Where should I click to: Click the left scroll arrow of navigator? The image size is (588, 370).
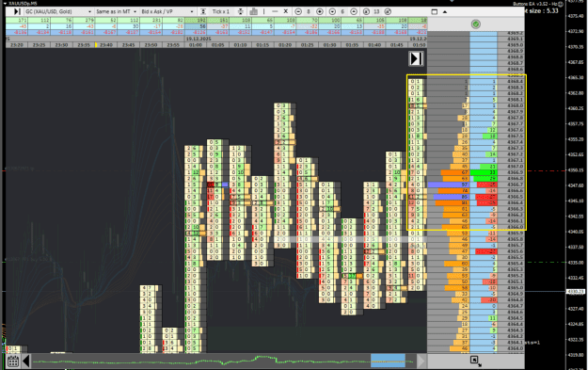pos(26,362)
